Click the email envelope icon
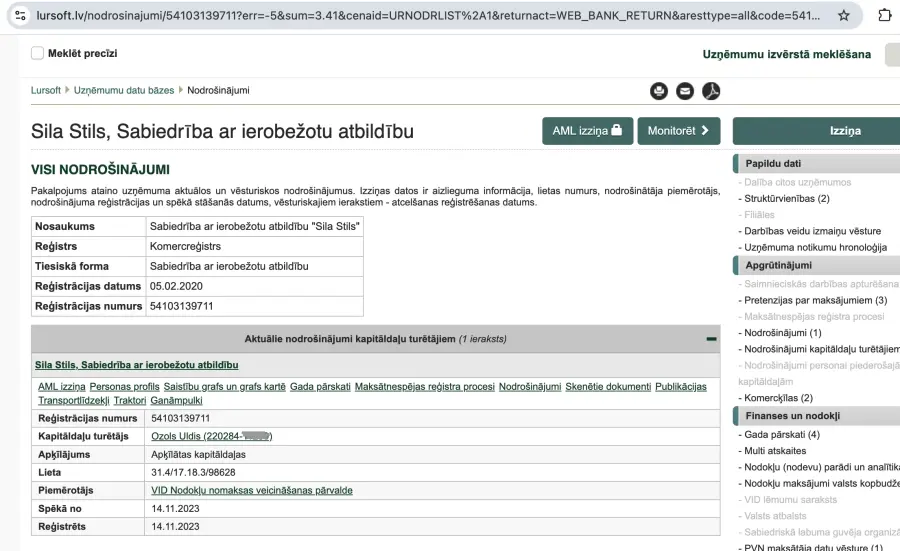900x551 pixels. pos(685,91)
